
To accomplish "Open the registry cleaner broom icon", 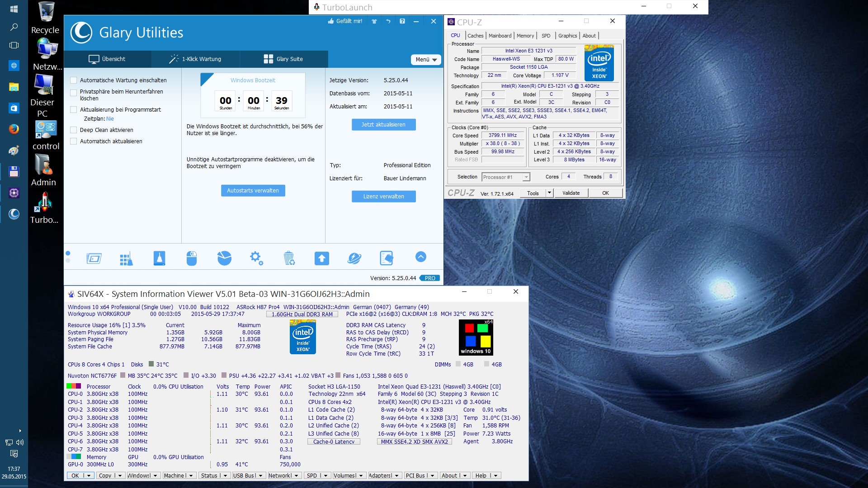I will [126, 258].
